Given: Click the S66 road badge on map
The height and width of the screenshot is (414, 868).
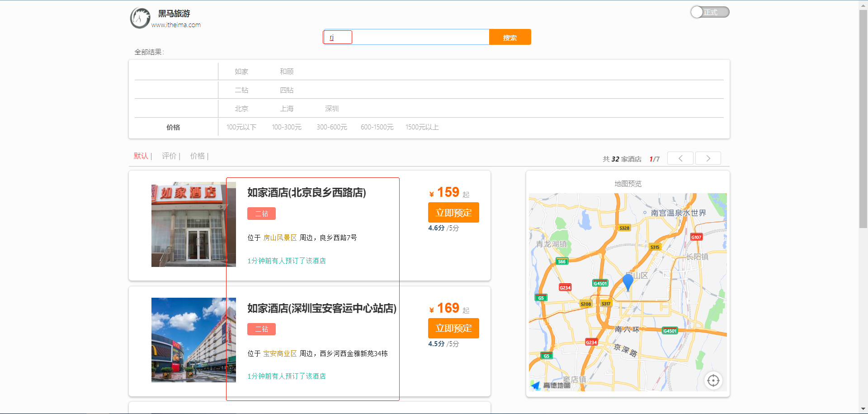Looking at the screenshot, I should pyautogui.click(x=561, y=262).
